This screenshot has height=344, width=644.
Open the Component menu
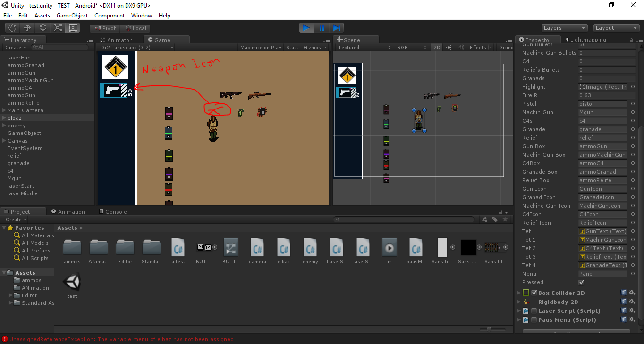(110, 16)
